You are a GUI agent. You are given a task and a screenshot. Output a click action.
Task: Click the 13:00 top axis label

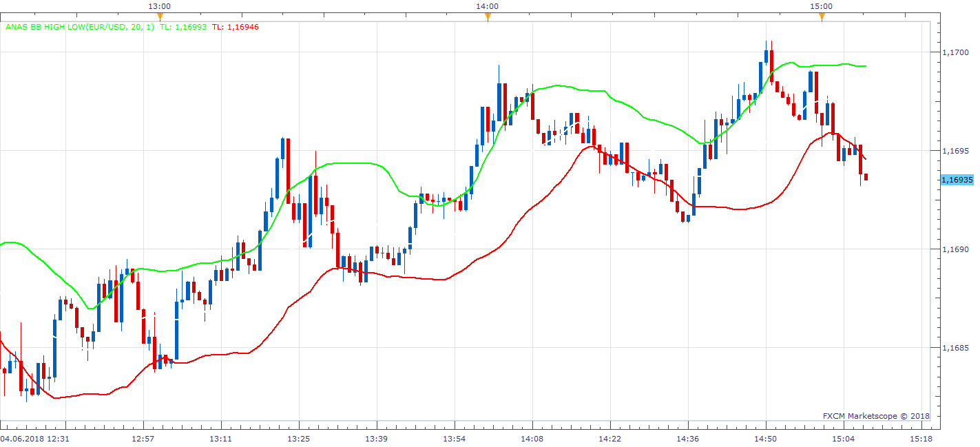[x=160, y=6]
